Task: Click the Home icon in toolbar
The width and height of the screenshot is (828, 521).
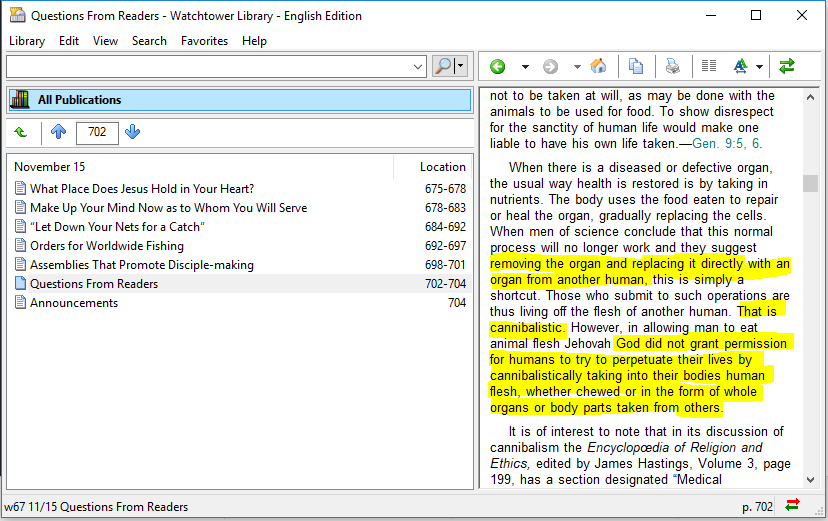Action: [598, 67]
